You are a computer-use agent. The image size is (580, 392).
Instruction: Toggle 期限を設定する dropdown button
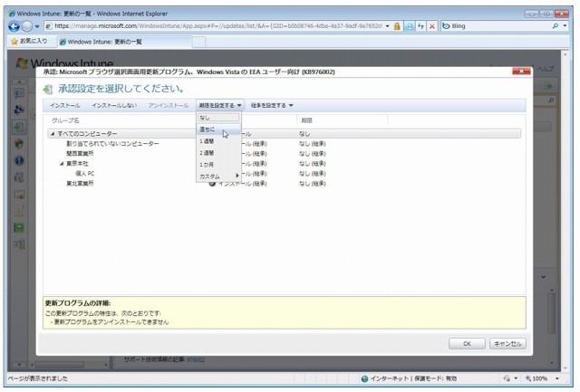coord(219,105)
